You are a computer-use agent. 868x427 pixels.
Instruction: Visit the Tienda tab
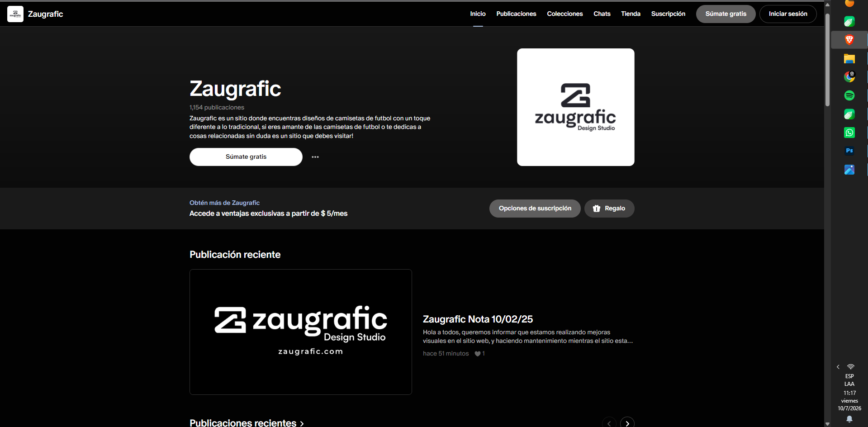tap(631, 14)
